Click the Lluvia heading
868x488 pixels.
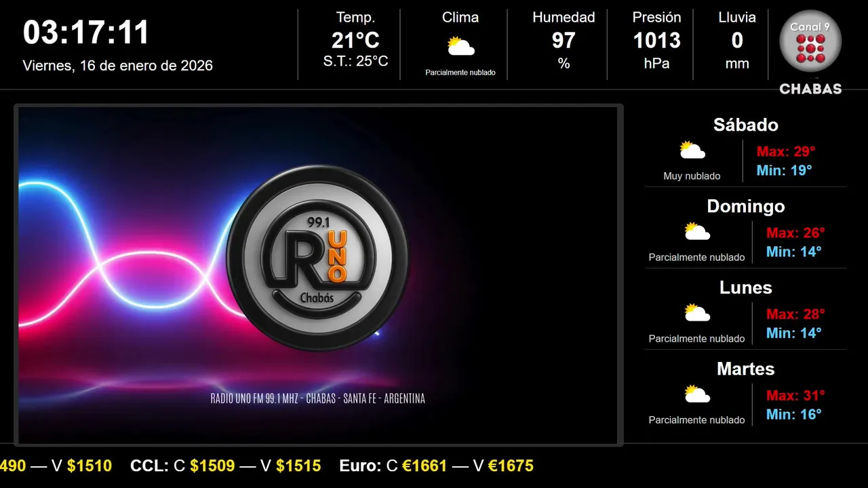click(737, 18)
